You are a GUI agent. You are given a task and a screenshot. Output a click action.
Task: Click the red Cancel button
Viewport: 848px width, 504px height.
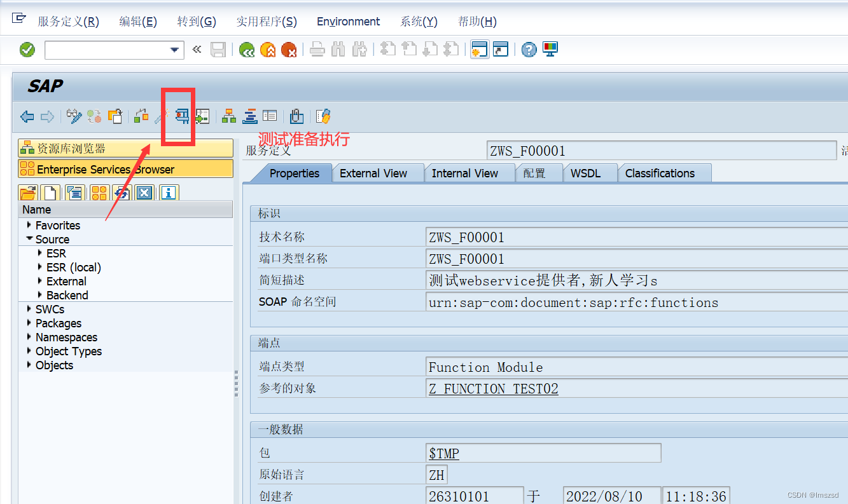[289, 50]
